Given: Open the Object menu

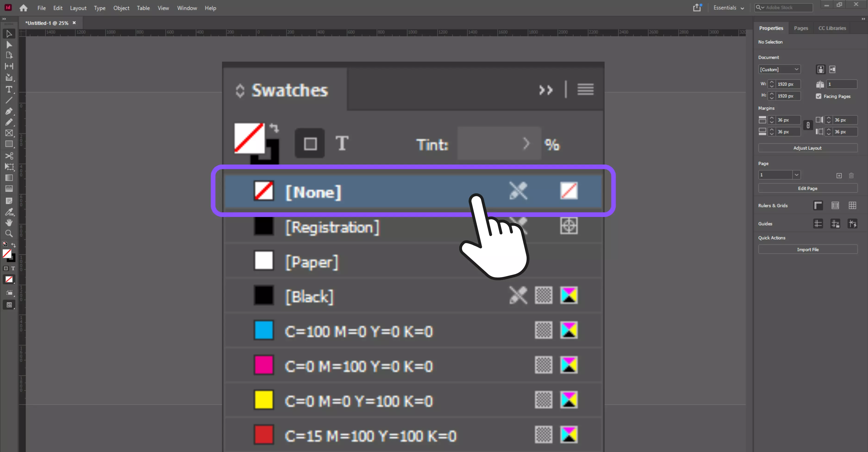Looking at the screenshot, I should click(x=121, y=8).
